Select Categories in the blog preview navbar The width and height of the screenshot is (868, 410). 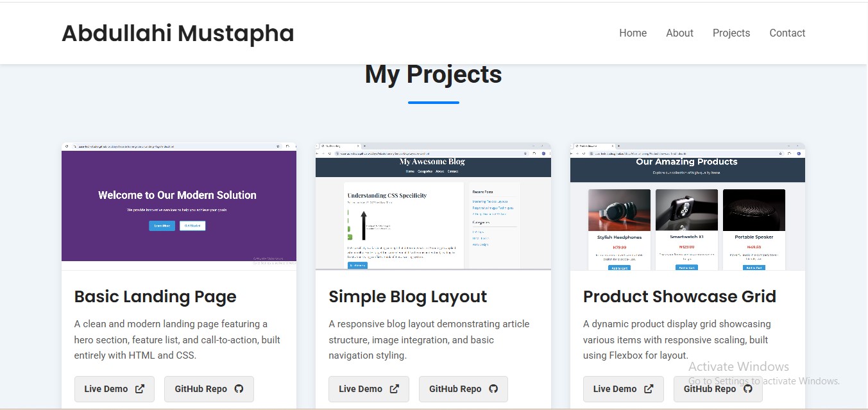(x=425, y=171)
